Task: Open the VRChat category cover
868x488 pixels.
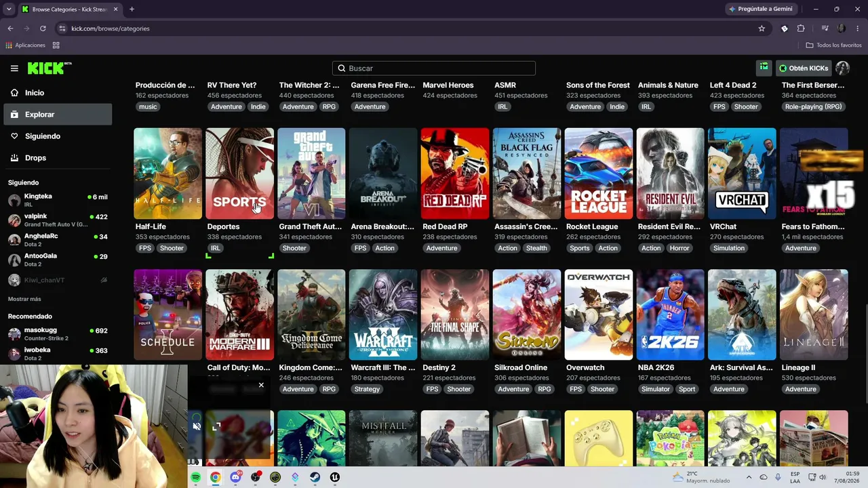Action: (742, 174)
